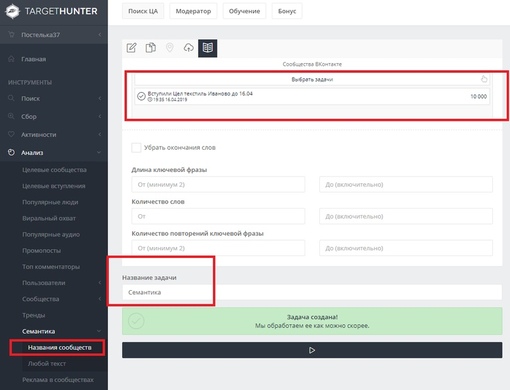This screenshot has height=390, width=510.
Task: Expand the Сбор menu arrow
Action: [x=99, y=116]
